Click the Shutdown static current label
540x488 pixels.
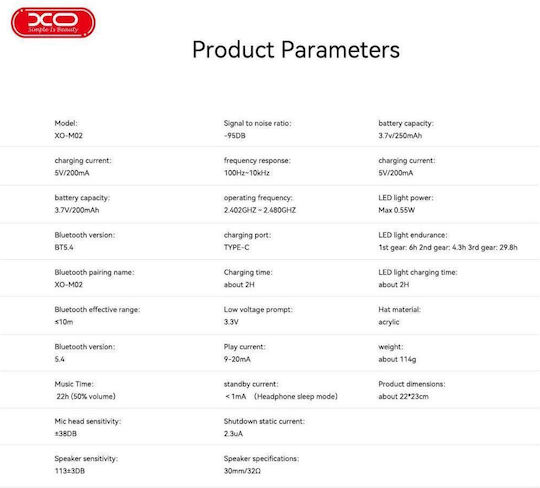264,421
